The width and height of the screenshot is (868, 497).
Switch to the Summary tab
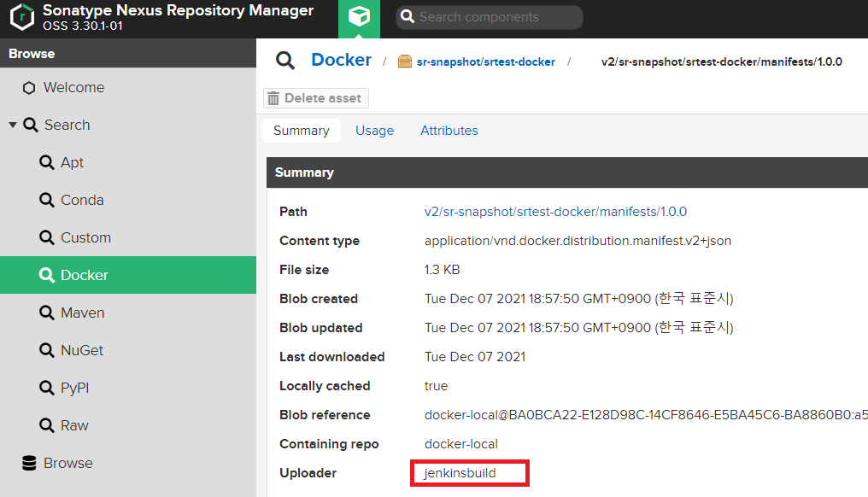click(301, 131)
